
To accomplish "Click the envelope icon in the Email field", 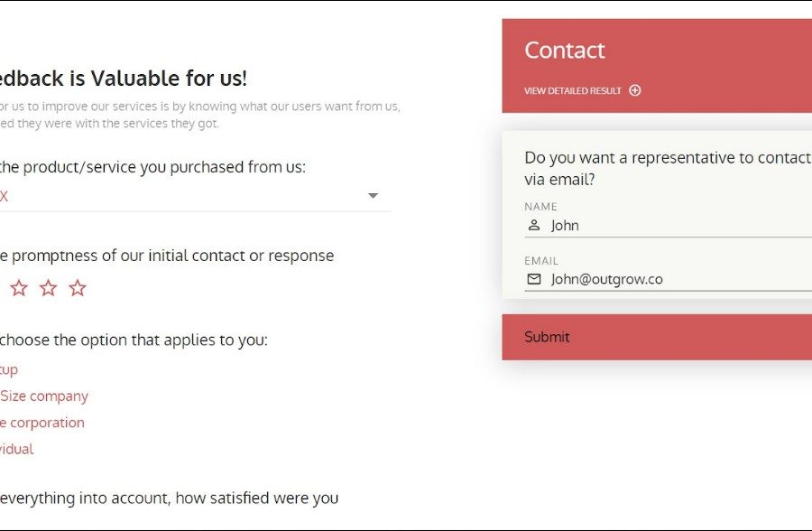I will [533, 279].
